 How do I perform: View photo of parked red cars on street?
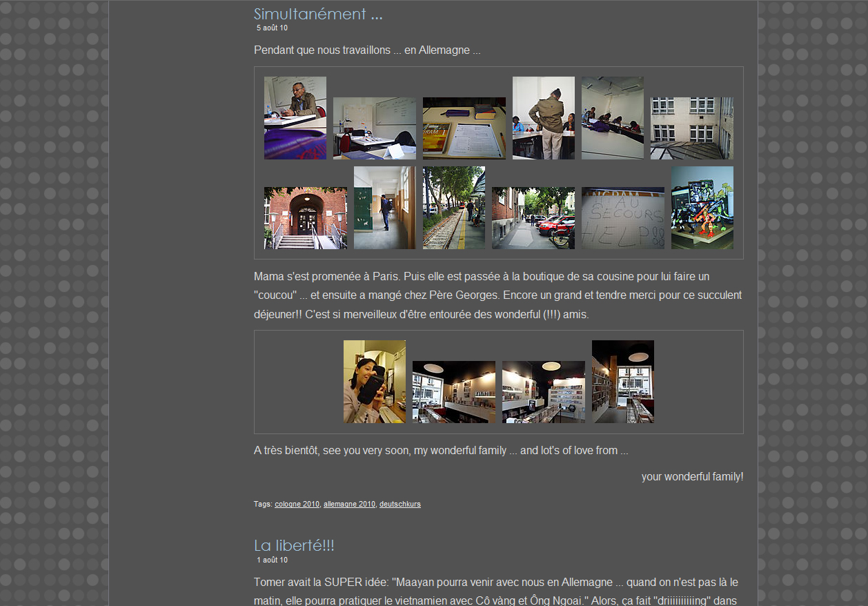[533, 218]
